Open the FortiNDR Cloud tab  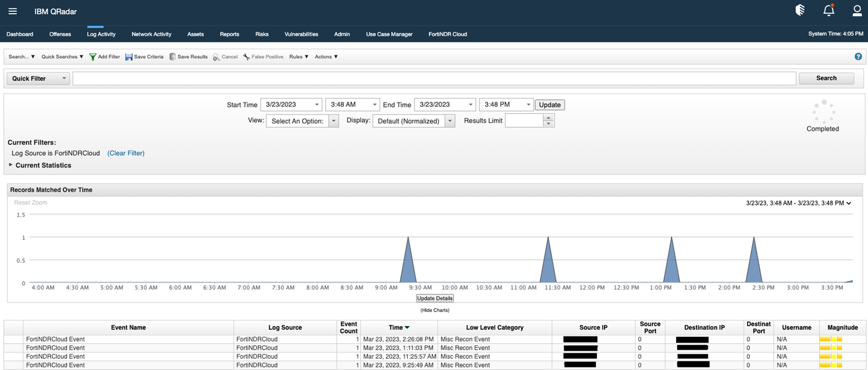[448, 34]
